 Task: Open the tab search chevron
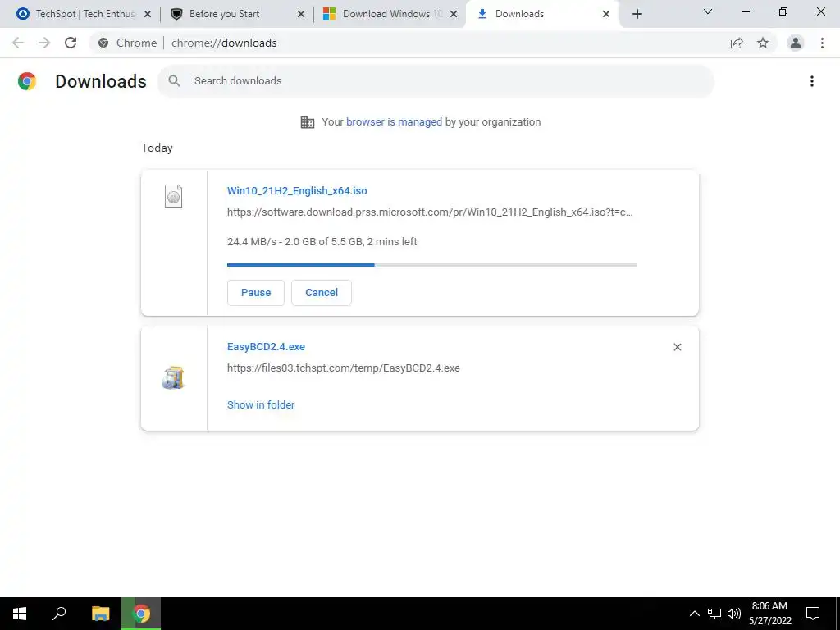click(x=708, y=11)
